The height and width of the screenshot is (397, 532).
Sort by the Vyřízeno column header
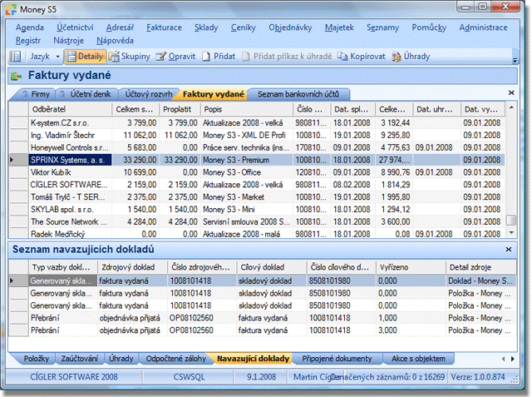[x=411, y=267]
